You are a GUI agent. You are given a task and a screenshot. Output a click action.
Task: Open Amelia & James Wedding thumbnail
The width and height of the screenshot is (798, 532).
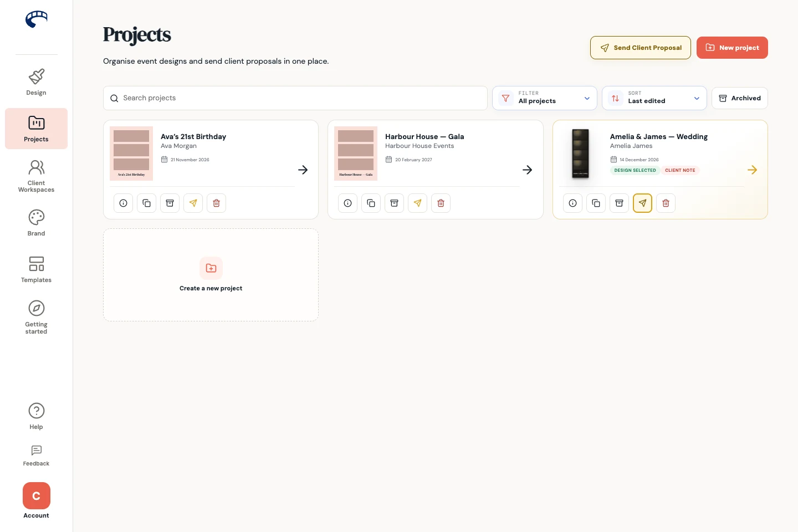(580, 154)
